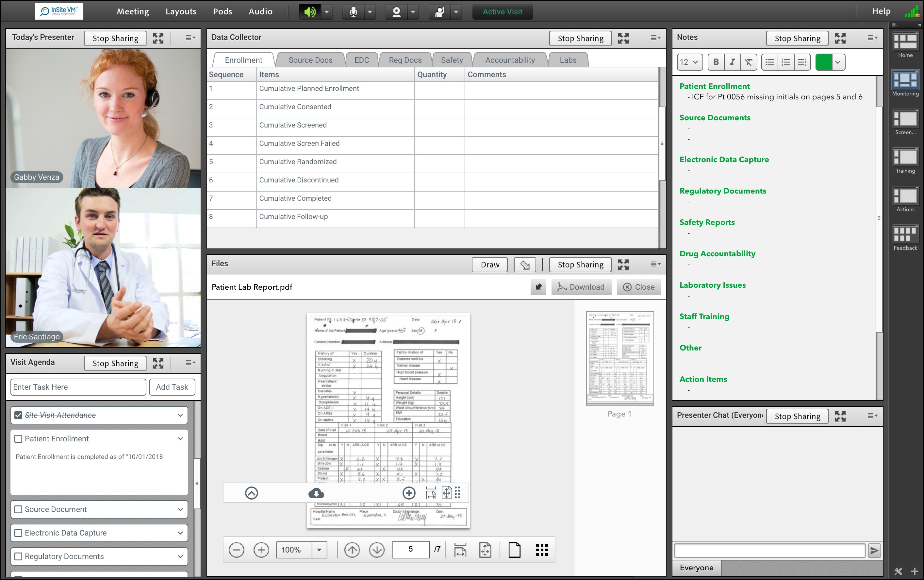Click the italic formatting button in Notes

point(732,62)
